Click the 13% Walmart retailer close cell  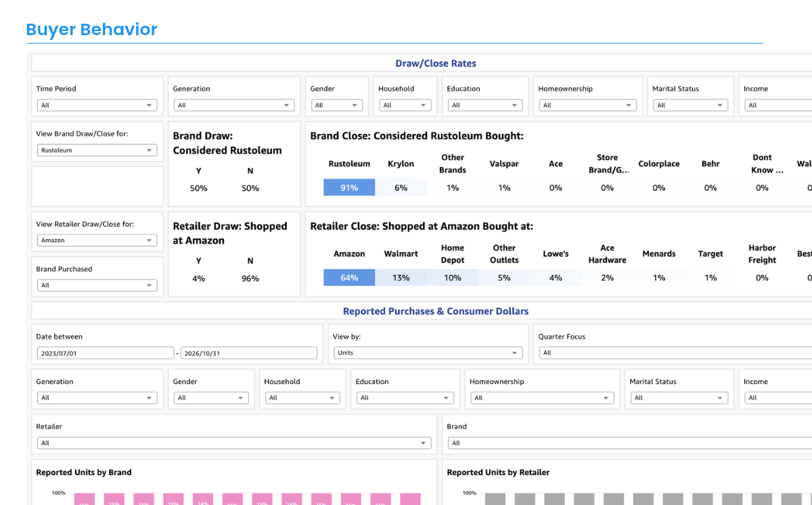point(401,278)
